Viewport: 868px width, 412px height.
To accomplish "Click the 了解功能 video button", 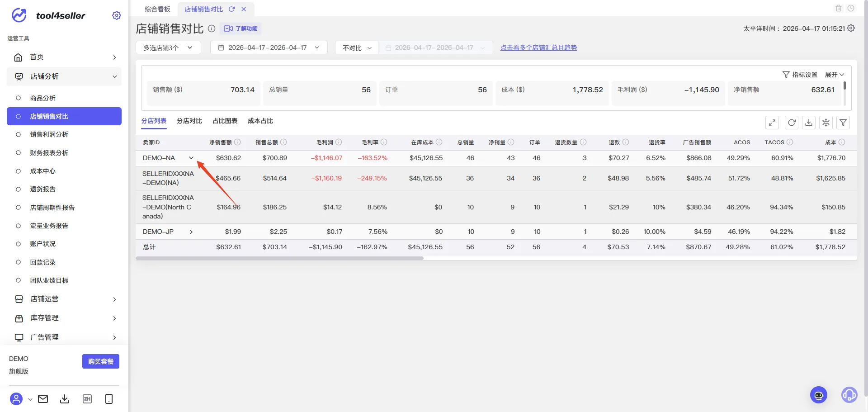I will click(x=241, y=28).
